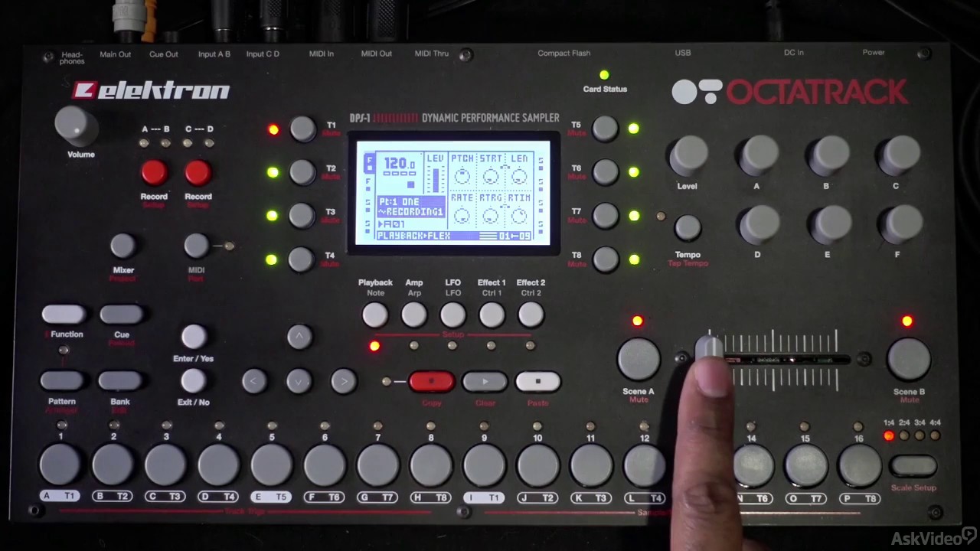Screen dimensions: 980x551
Task: Touch the 120.0 tempo readout on LCD
Action: (x=399, y=163)
